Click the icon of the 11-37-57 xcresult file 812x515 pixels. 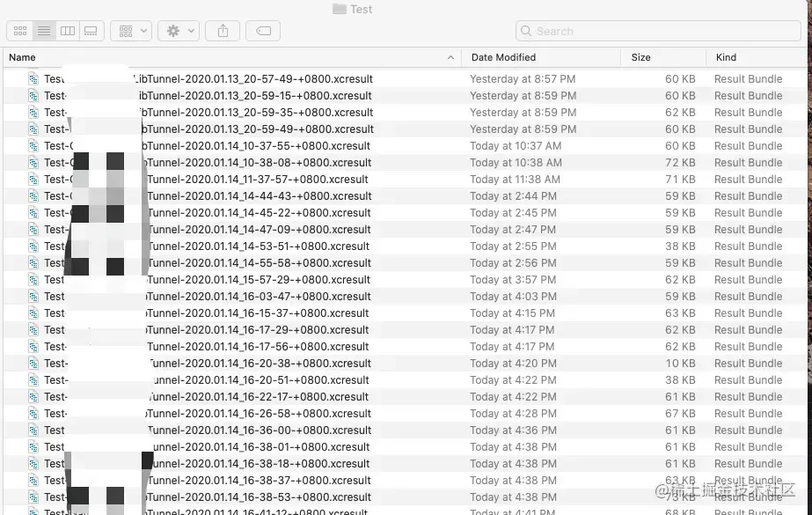[x=33, y=180]
